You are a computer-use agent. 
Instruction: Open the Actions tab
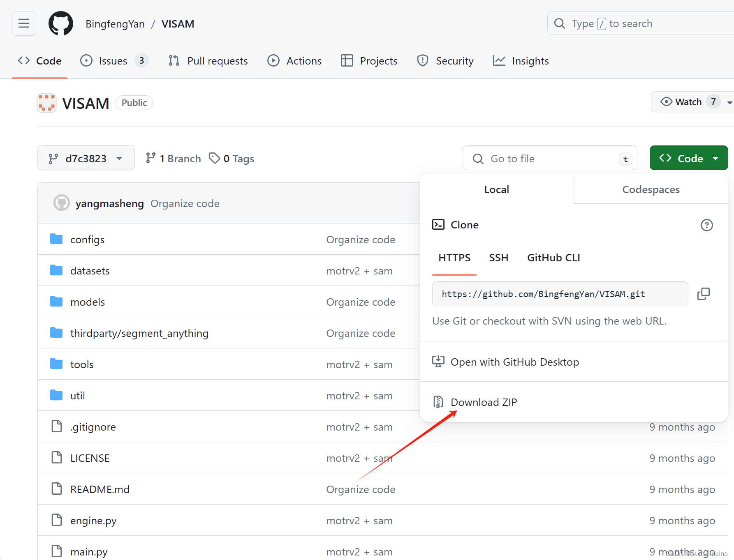[x=294, y=61]
